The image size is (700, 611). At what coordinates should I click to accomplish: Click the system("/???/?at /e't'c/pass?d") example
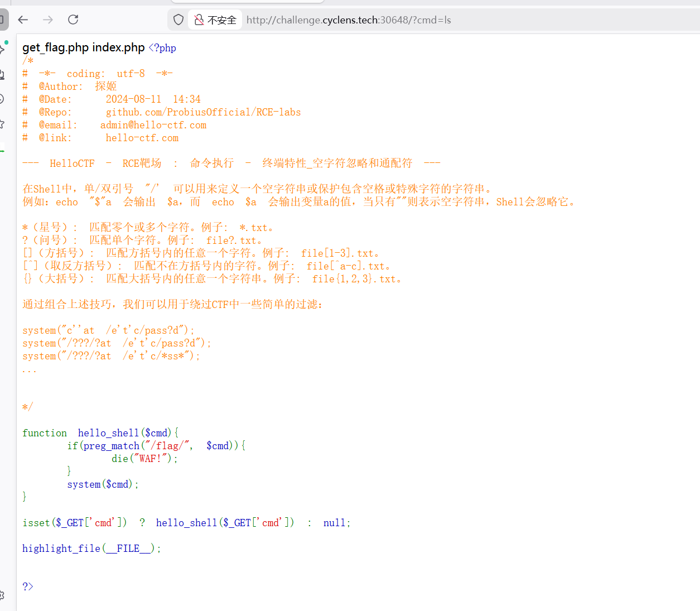117,343
